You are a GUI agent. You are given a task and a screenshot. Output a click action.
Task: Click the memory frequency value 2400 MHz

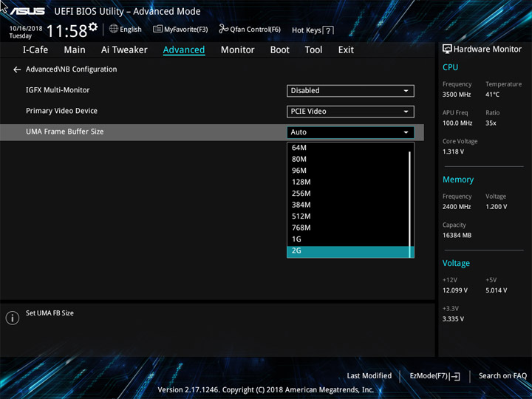click(x=457, y=207)
